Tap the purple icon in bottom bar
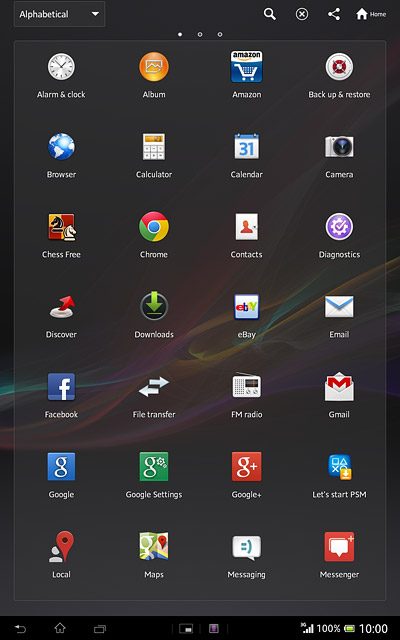Image resolution: width=400 pixels, height=640 pixels. (213, 628)
